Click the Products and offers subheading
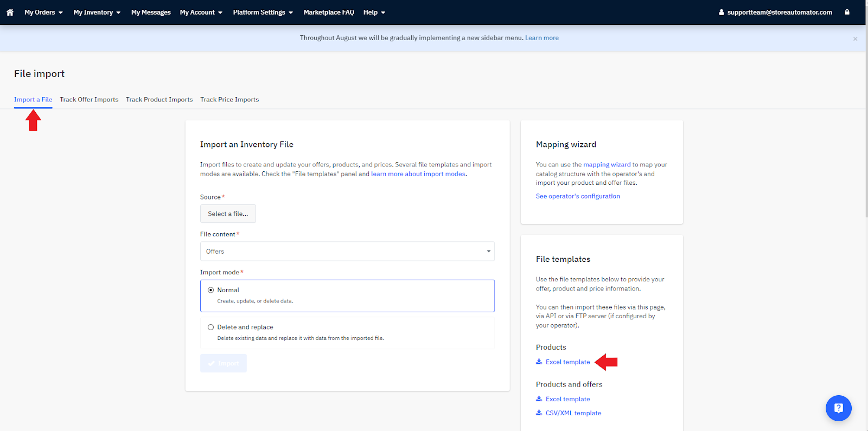Image resolution: width=868 pixels, height=431 pixels. click(x=569, y=384)
